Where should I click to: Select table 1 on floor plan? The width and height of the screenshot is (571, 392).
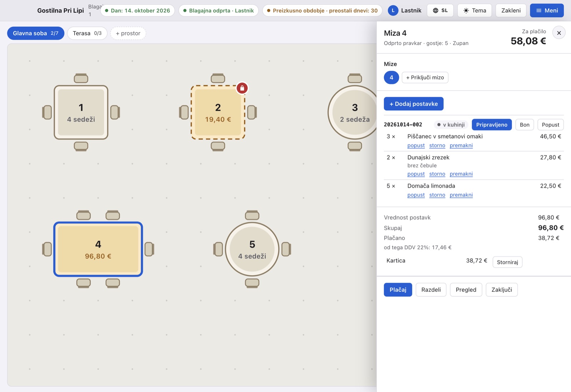click(x=81, y=112)
